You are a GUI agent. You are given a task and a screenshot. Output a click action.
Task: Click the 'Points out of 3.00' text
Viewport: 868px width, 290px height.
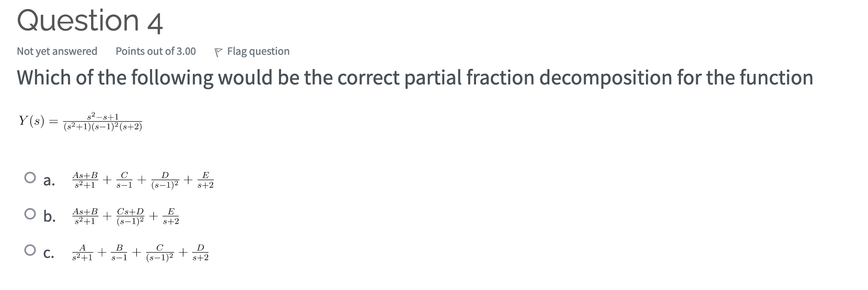156,51
